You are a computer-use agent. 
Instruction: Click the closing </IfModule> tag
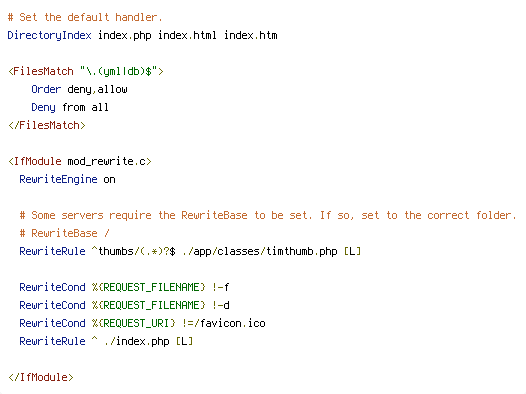[x=41, y=377]
